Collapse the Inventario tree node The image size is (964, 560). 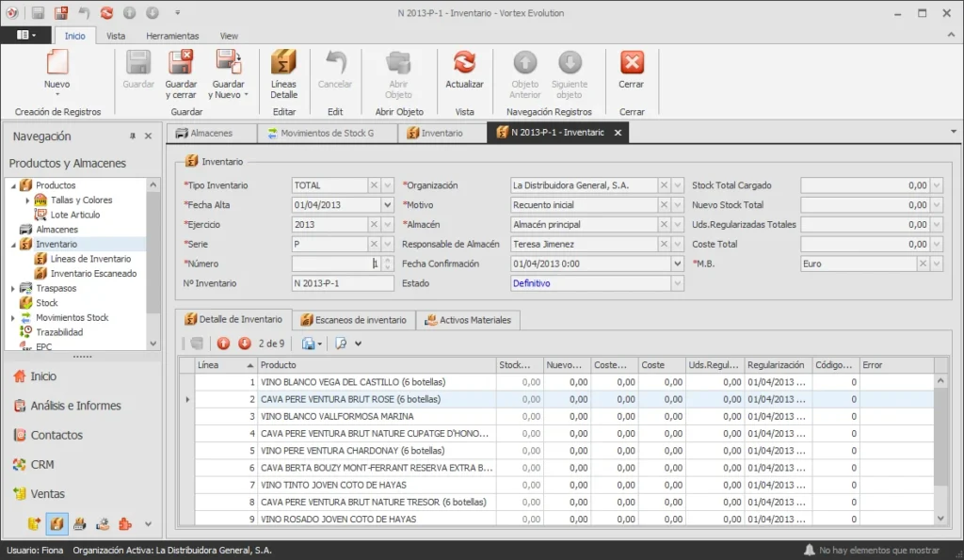(x=13, y=245)
